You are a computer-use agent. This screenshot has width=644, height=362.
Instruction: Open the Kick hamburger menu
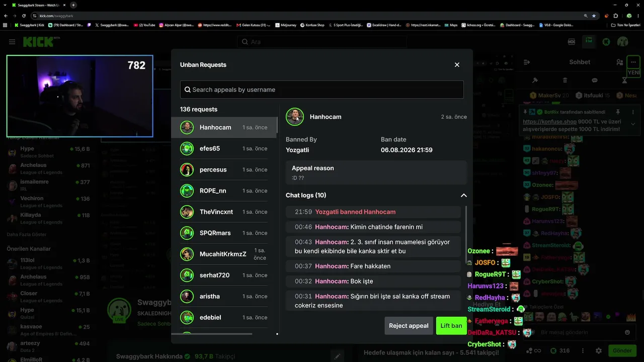point(12,42)
